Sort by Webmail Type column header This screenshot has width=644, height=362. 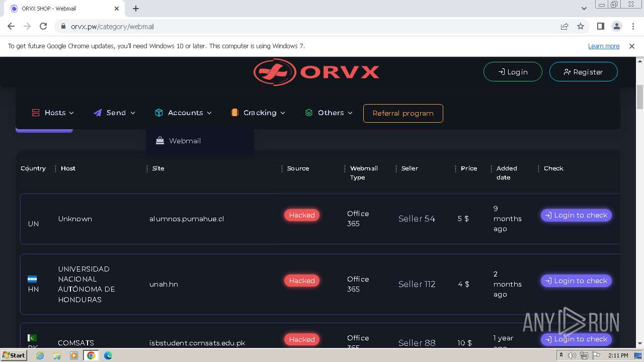(364, 173)
